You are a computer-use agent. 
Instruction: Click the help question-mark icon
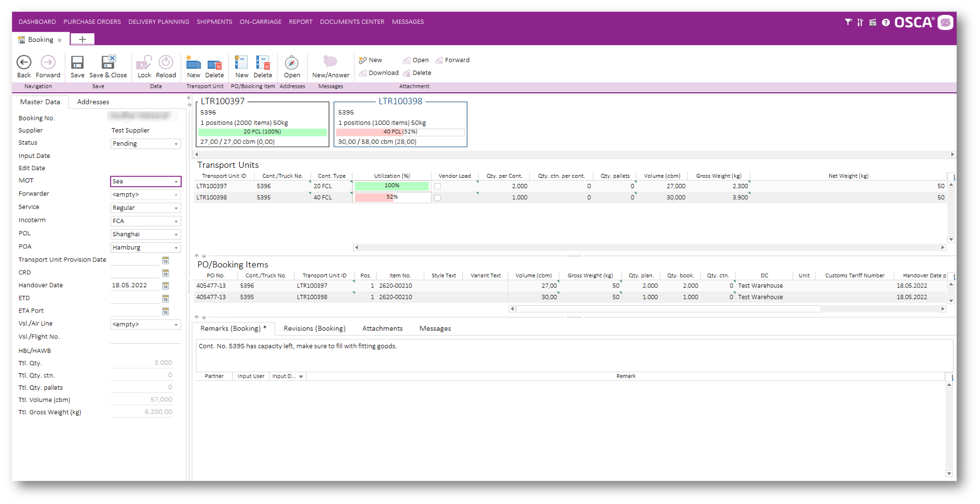click(x=886, y=22)
